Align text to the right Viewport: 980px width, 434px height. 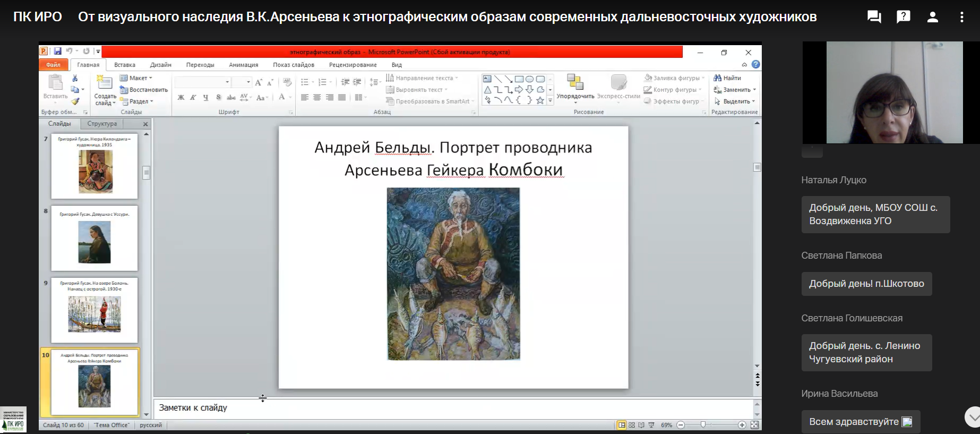330,97
